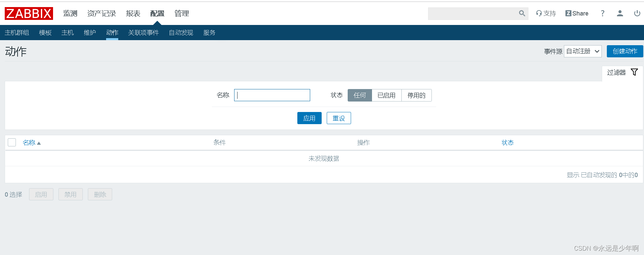Open the Share link
Image resolution: width=644 pixels, height=255 pixels.
(577, 13)
